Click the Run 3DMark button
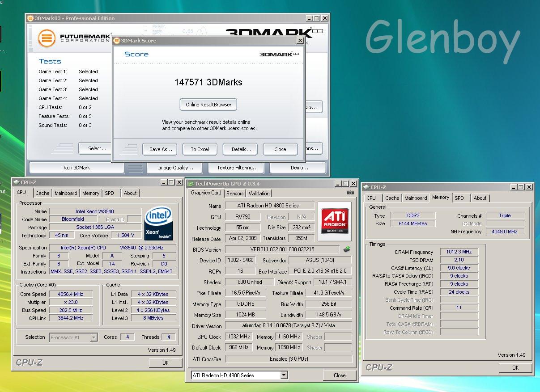This screenshot has width=540, height=392. pyautogui.click(x=77, y=168)
